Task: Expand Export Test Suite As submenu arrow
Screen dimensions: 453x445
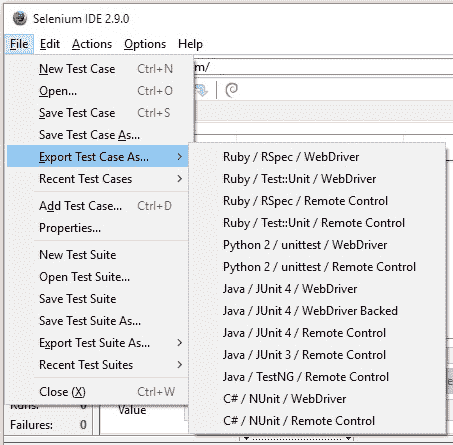Action: coord(180,343)
